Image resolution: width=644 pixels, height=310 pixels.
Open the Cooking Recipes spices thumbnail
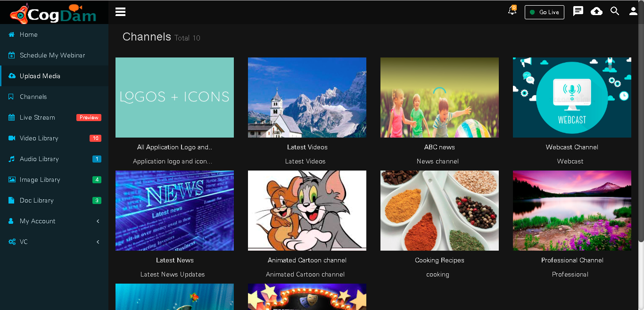pyautogui.click(x=439, y=211)
